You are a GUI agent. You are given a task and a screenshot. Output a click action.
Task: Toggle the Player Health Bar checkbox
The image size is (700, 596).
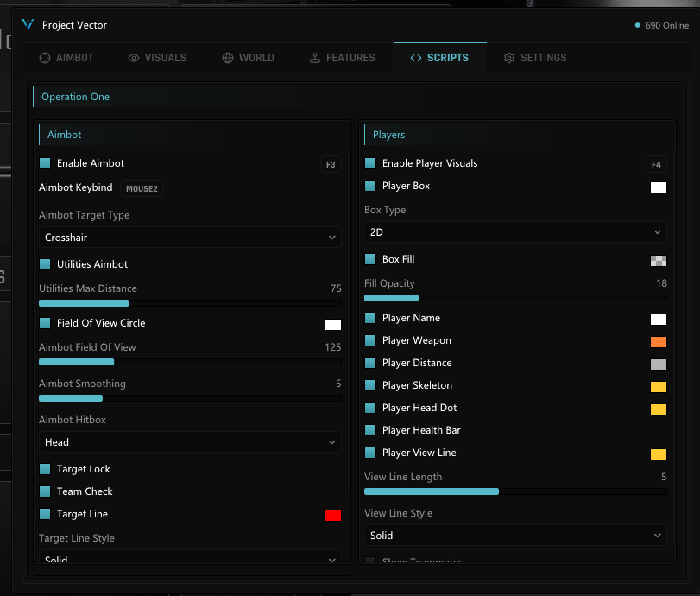(370, 430)
